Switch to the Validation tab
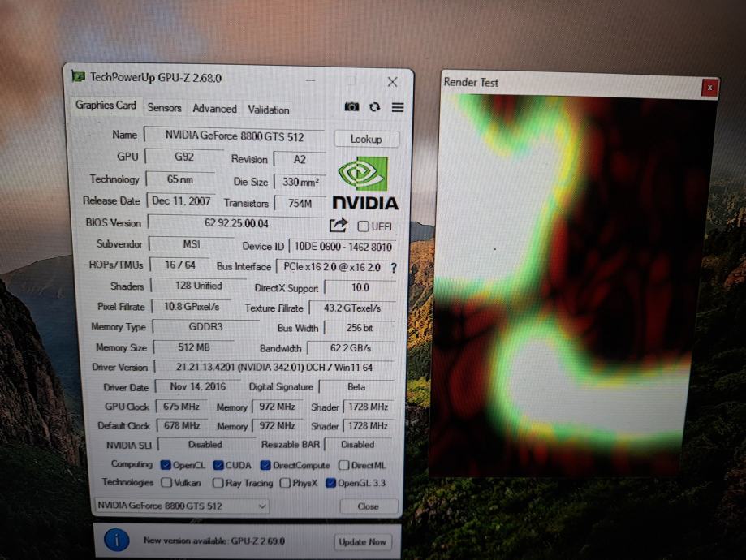Screen dimensions: 746x560 click(x=269, y=110)
